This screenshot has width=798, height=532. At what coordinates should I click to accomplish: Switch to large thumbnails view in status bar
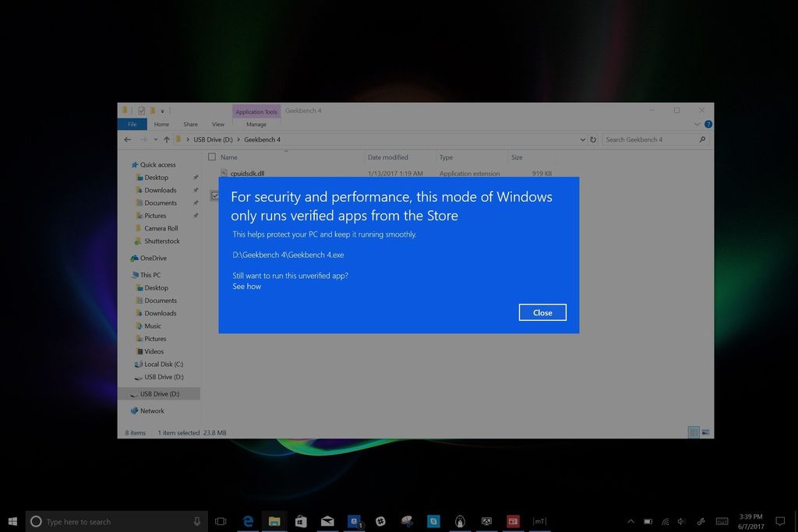click(x=704, y=431)
